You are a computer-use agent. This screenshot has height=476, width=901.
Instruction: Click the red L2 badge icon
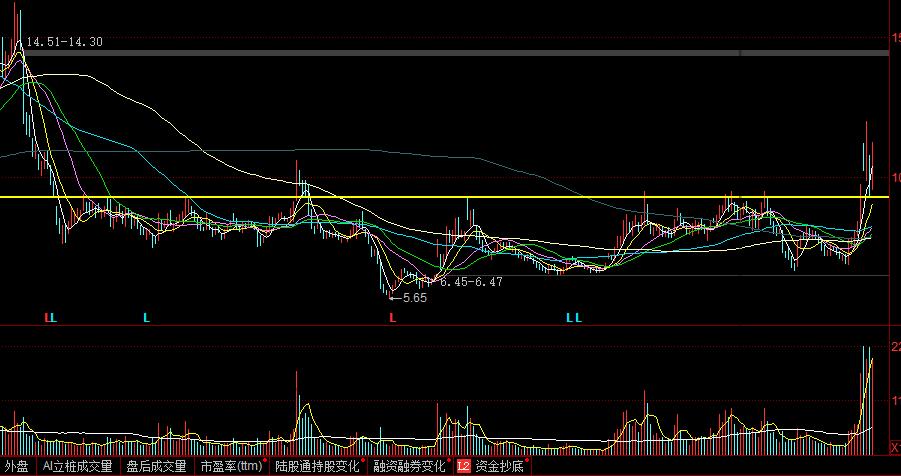pos(464,466)
